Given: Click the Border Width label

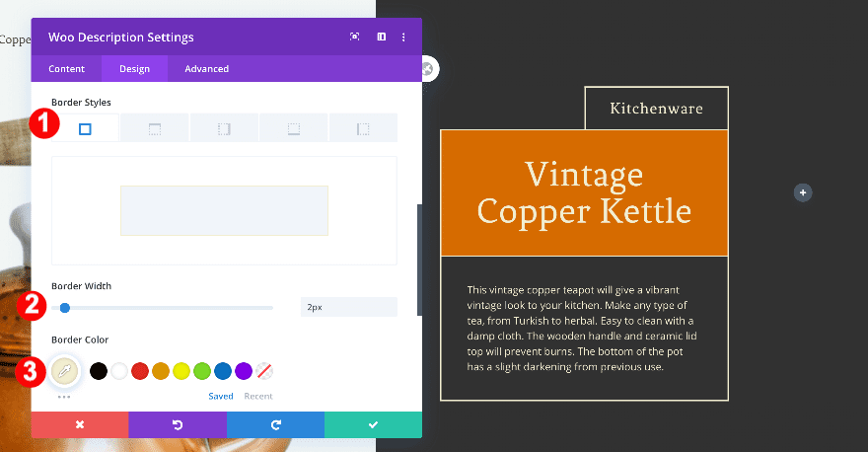Looking at the screenshot, I should pyautogui.click(x=81, y=286).
